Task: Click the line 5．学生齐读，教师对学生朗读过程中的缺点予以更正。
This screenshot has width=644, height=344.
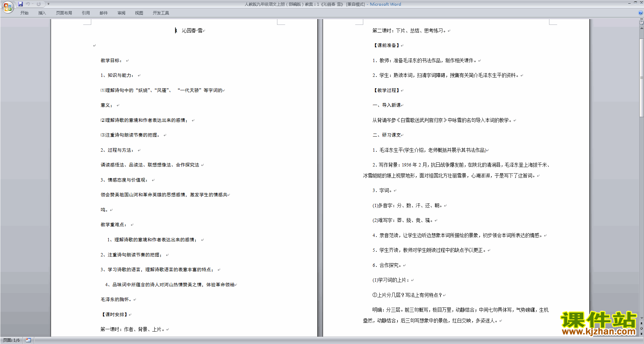Action: click(x=429, y=250)
